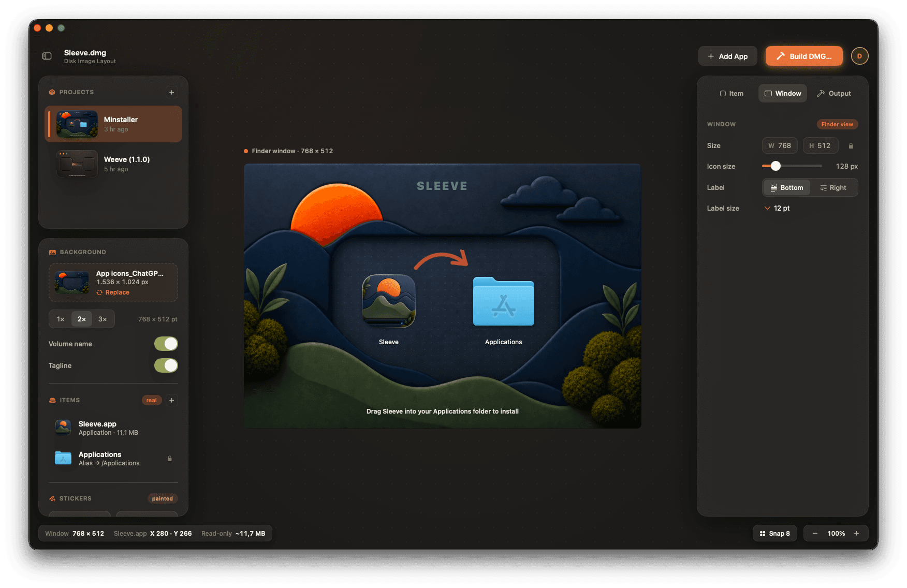The image size is (907, 588).
Task: Click the width field W 768
Action: (780, 145)
